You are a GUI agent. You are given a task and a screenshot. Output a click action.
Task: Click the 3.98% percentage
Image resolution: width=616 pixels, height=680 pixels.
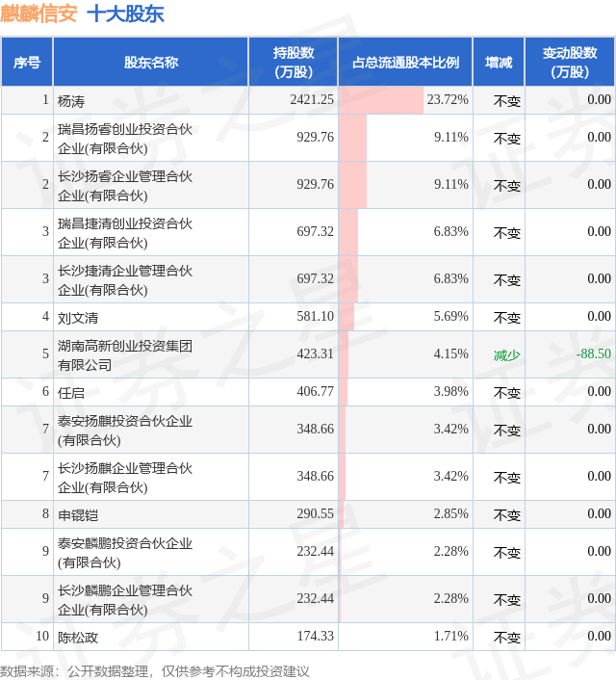451,391
